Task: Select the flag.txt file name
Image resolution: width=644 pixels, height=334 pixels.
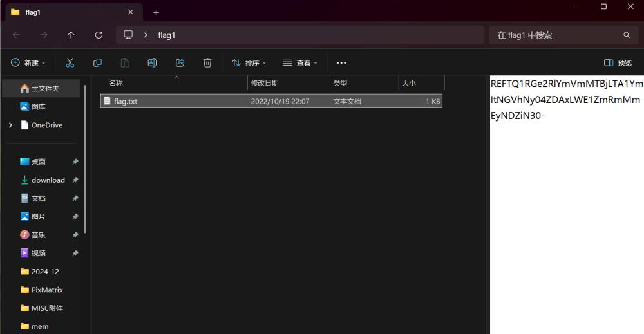Action: pyautogui.click(x=126, y=101)
